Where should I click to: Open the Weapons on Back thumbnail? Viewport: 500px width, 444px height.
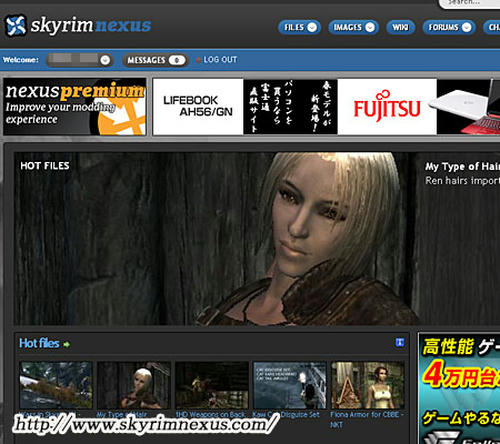point(212,385)
